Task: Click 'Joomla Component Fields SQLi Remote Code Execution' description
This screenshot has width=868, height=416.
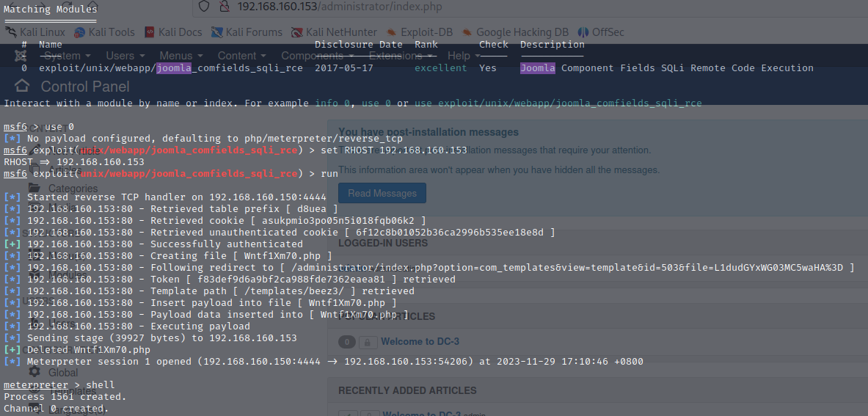Action: (x=666, y=68)
